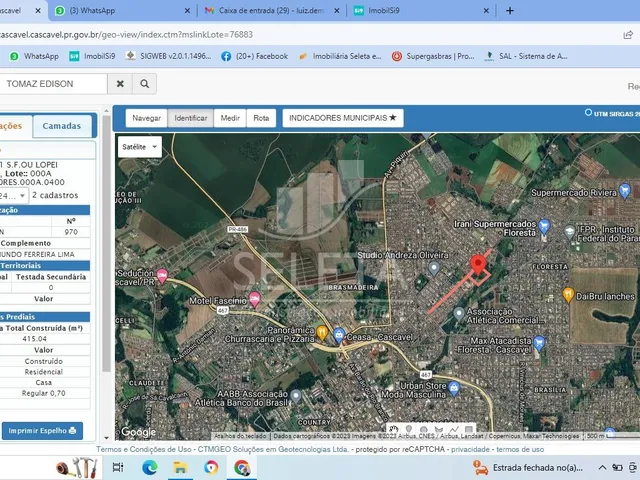Click the red location pin on map
This screenshot has width=640, height=480.
(x=478, y=264)
